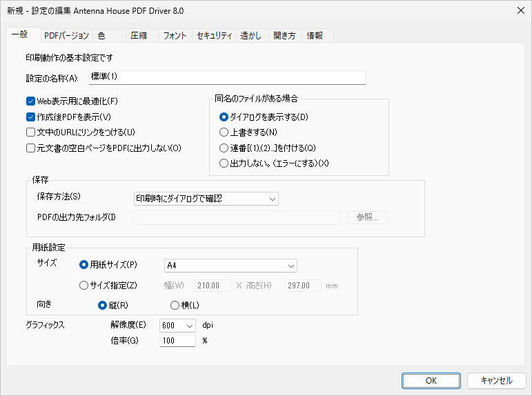Enable 文中のURLにリンクをつける checkbox
The image size is (532, 396).
coord(31,132)
